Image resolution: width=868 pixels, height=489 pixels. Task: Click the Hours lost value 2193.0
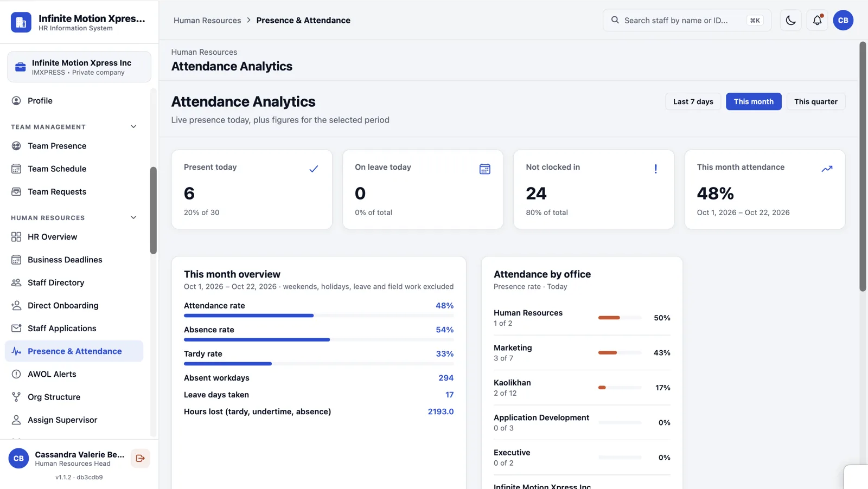(x=441, y=411)
